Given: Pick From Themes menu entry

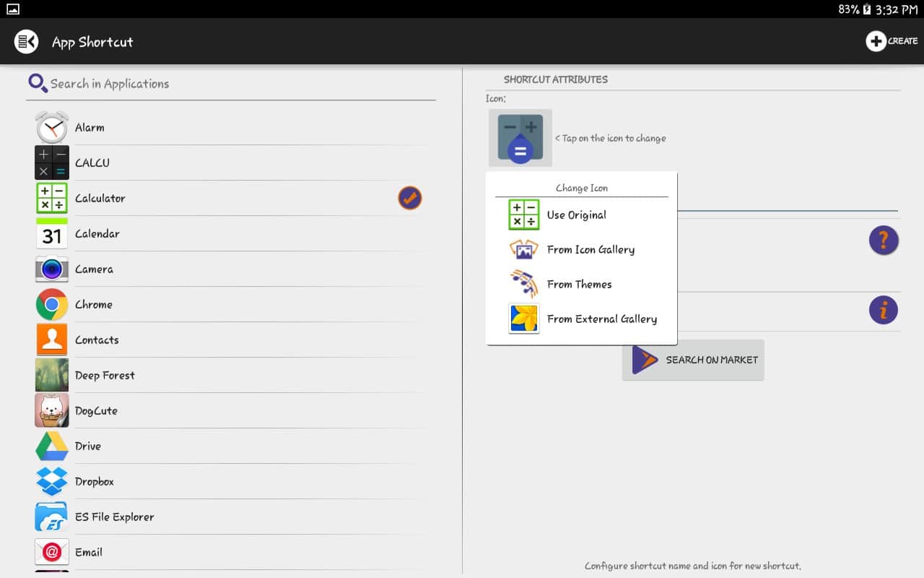Looking at the screenshot, I should 579,284.
